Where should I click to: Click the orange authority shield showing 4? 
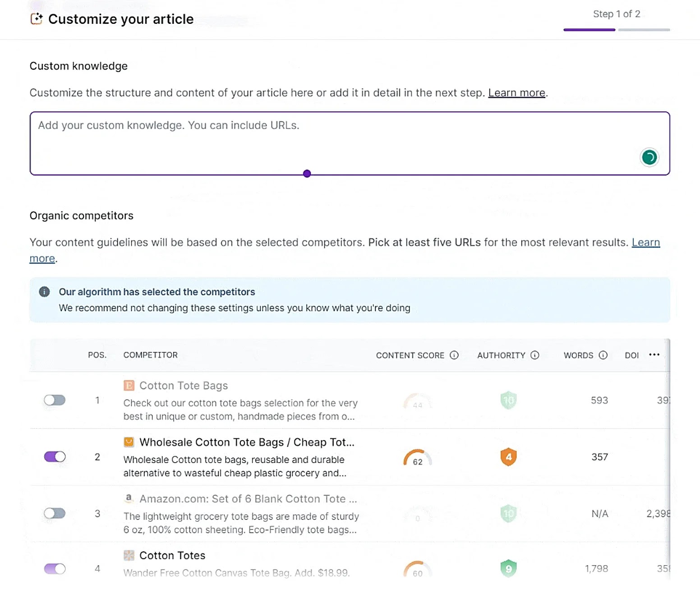(x=508, y=457)
